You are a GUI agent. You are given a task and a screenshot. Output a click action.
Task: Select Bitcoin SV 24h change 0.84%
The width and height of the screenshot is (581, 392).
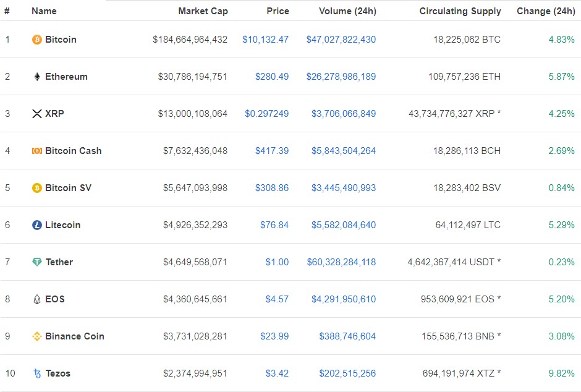click(561, 188)
